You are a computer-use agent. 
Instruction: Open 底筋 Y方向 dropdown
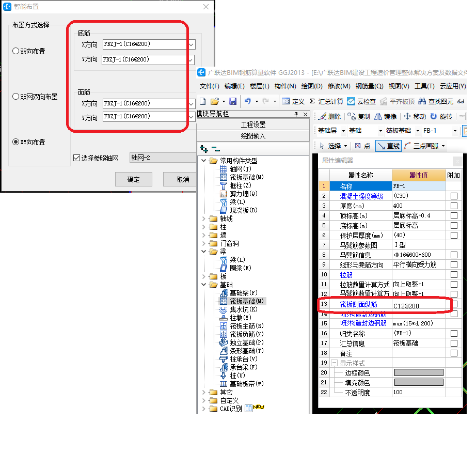tap(191, 60)
